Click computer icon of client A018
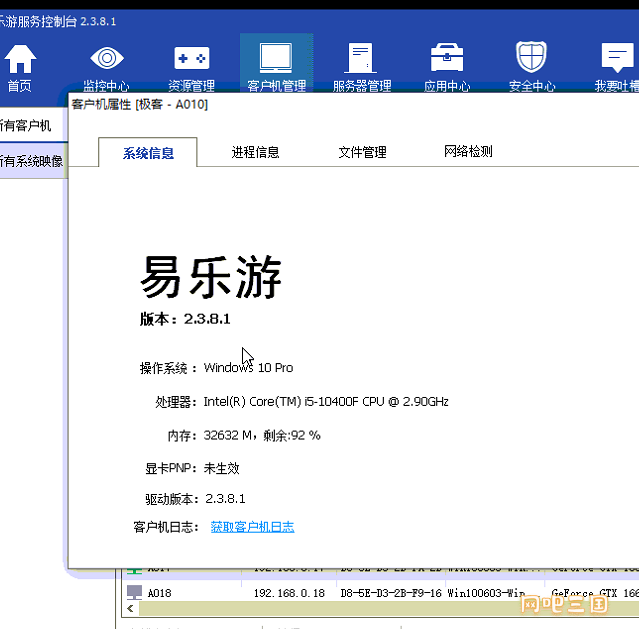This screenshot has height=629, width=639. tap(134, 592)
